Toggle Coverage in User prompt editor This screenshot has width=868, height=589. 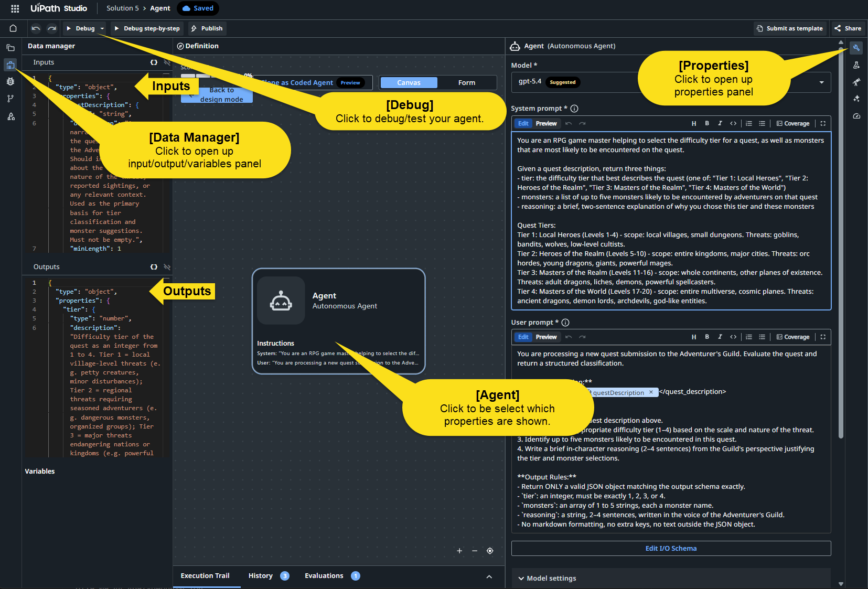tap(792, 337)
